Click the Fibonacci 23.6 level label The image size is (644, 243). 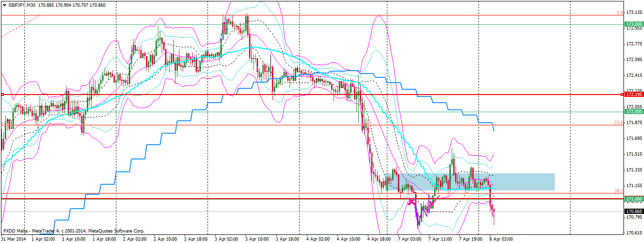[x=619, y=123]
